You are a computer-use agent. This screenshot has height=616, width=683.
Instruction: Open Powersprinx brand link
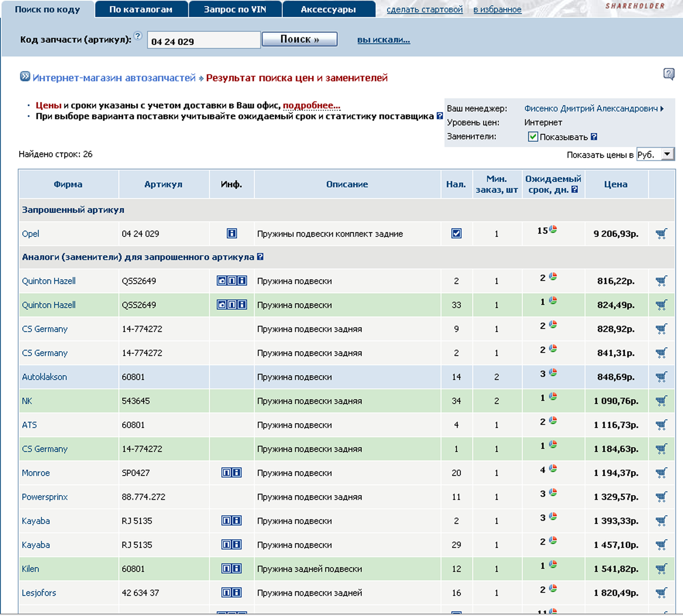[x=45, y=497]
